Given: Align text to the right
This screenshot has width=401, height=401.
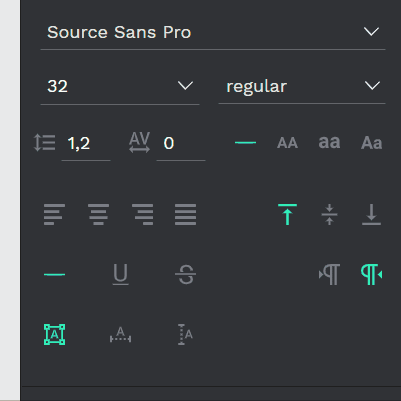Looking at the screenshot, I should [x=142, y=214].
